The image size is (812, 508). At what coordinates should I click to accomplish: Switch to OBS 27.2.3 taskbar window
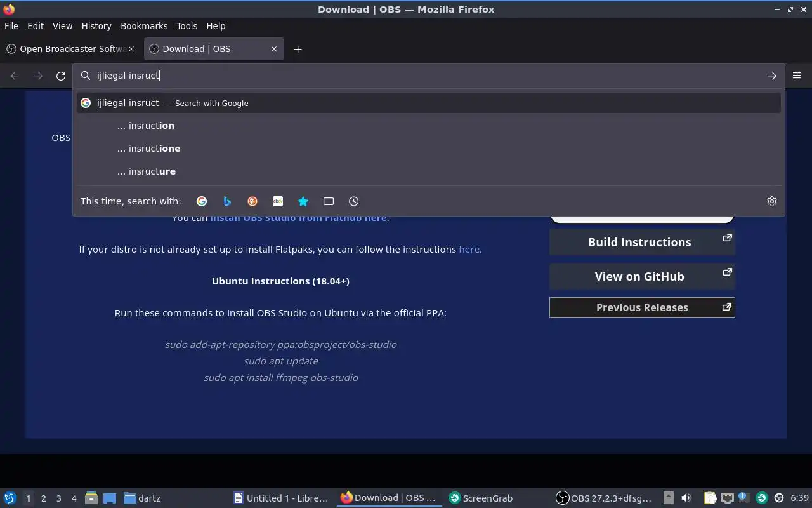[606, 498]
